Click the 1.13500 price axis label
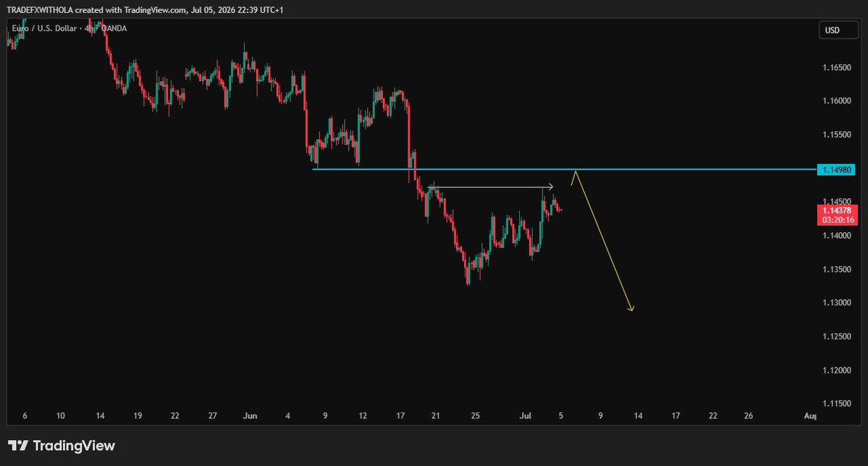 836,269
